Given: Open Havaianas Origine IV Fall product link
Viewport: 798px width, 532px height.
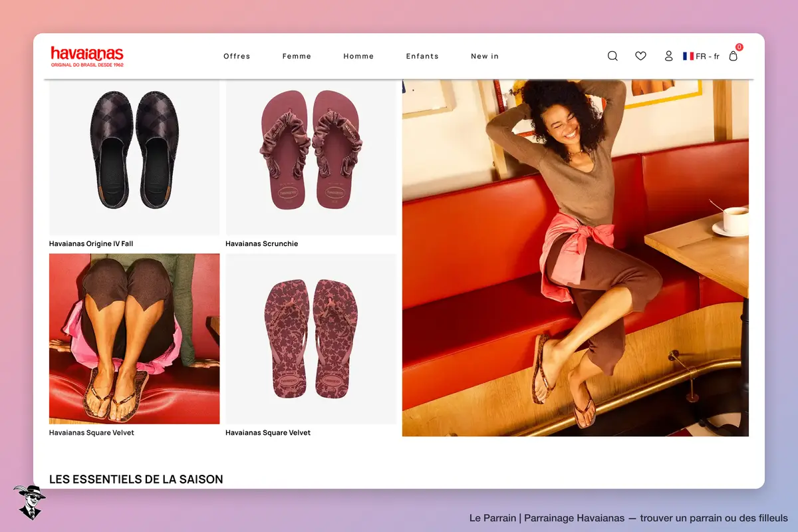Looking at the screenshot, I should pos(91,244).
